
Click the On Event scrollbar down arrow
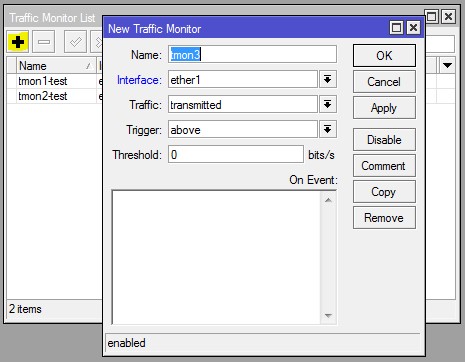[x=328, y=315]
